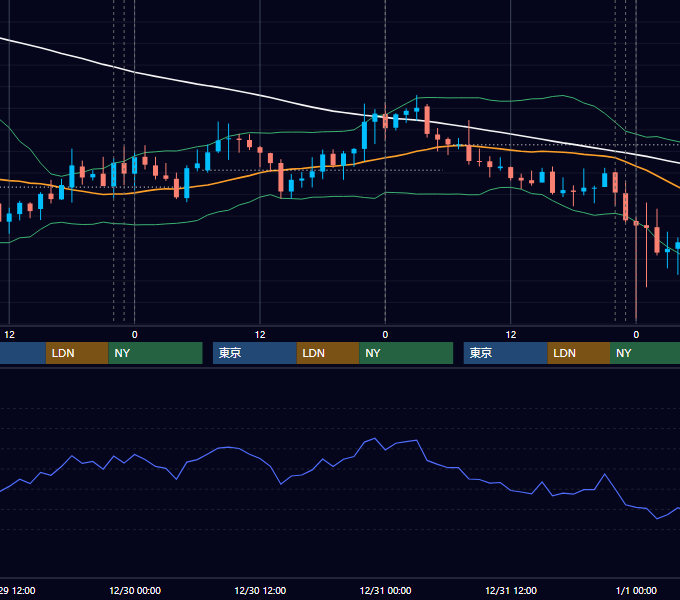680x600 pixels.
Task: Click the LDN session block following 12/31 12:00
Action: [579, 353]
